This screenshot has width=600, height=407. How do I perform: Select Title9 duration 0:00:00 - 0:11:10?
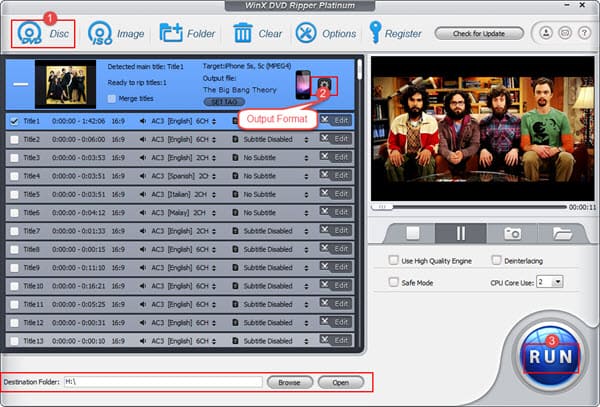pyautogui.click(x=78, y=268)
